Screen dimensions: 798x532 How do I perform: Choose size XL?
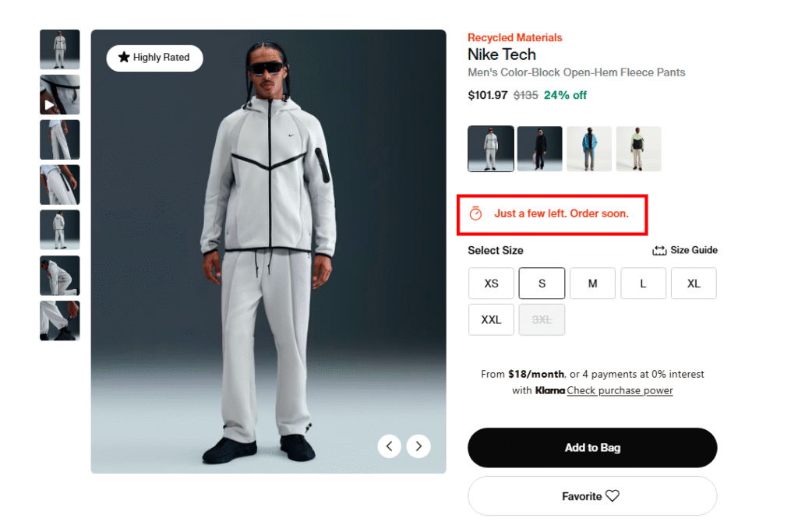coord(694,284)
